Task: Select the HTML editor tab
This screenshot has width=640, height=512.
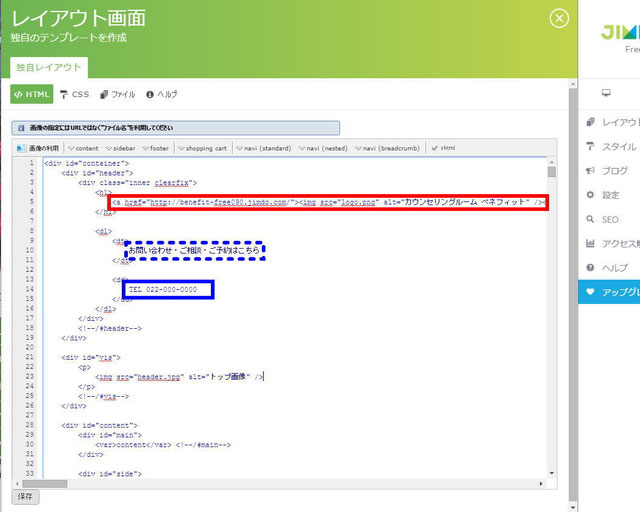Action: (32, 94)
